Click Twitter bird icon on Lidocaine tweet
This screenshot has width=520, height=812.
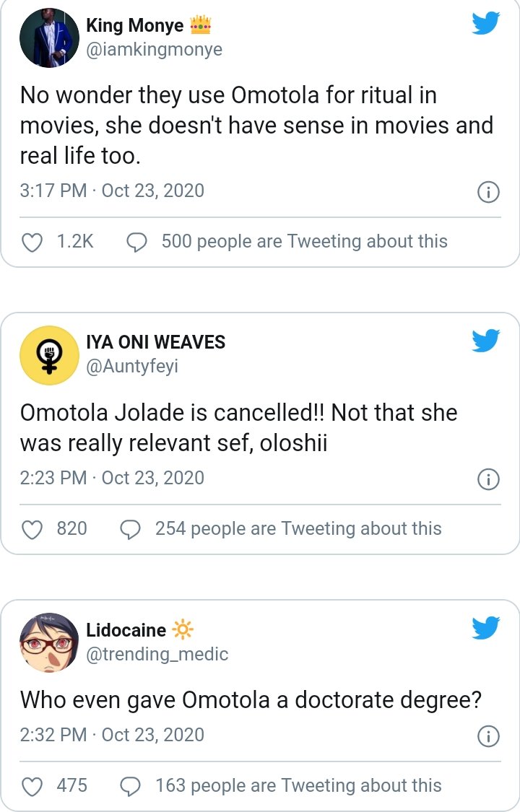[x=486, y=627]
